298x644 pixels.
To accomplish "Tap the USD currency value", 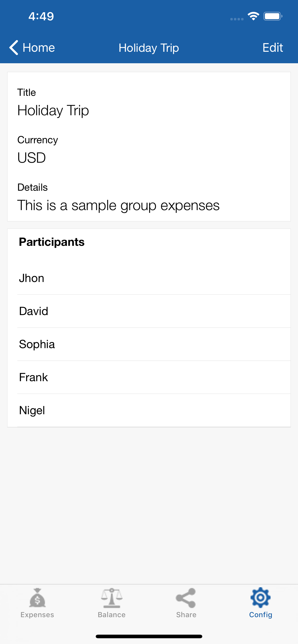I will [x=32, y=158].
